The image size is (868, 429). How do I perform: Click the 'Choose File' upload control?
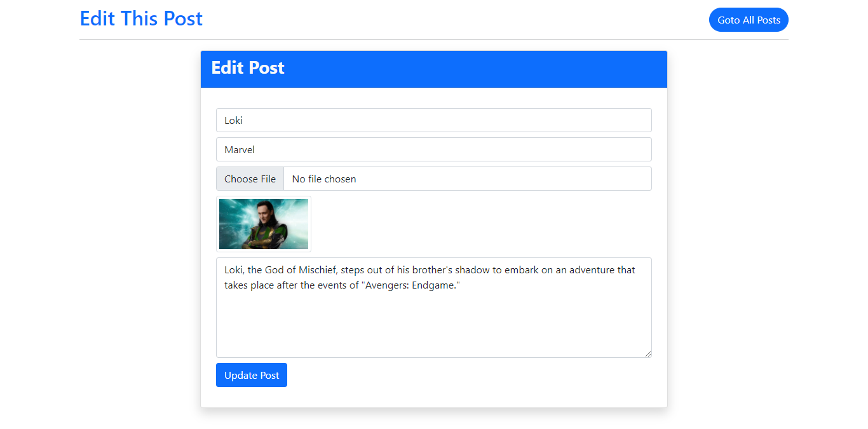coord(250,179)
